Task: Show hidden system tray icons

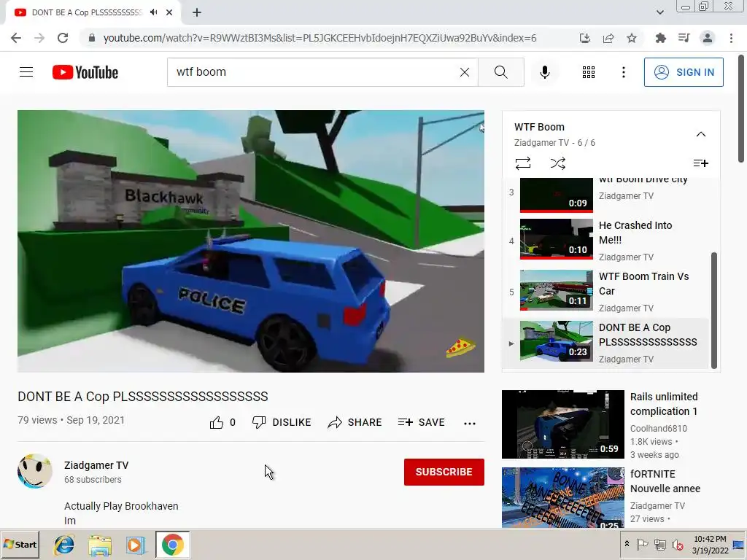Action: (627, 544)
